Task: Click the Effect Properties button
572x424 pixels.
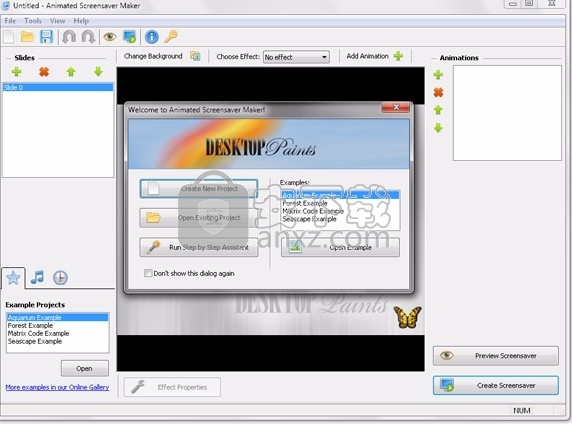Action: tap(172, 387)
